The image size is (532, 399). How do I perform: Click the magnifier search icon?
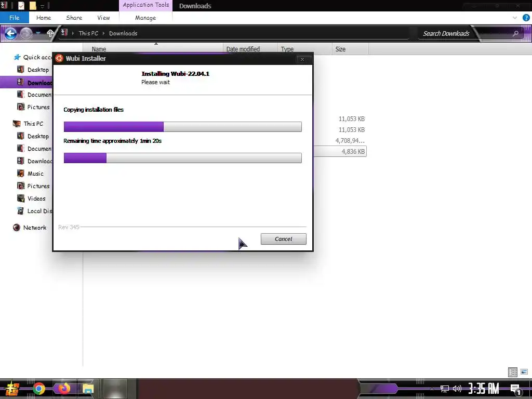coord(515,33)
